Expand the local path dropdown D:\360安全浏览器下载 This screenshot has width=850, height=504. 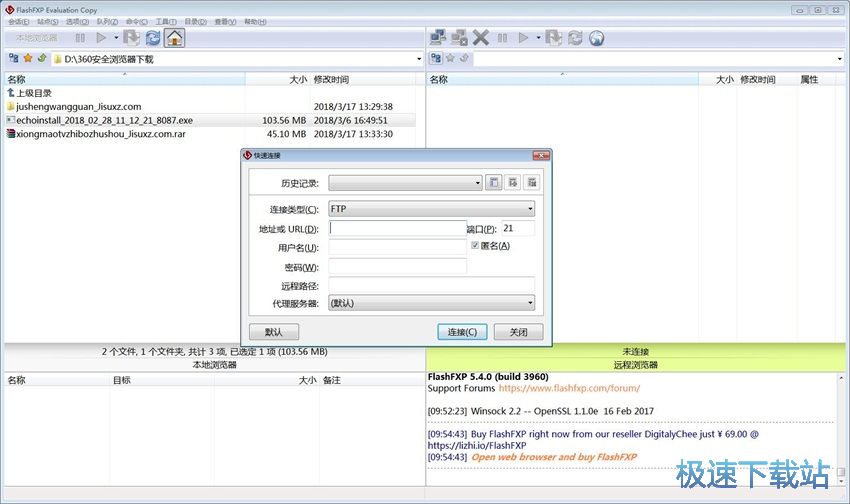[419, 59]
